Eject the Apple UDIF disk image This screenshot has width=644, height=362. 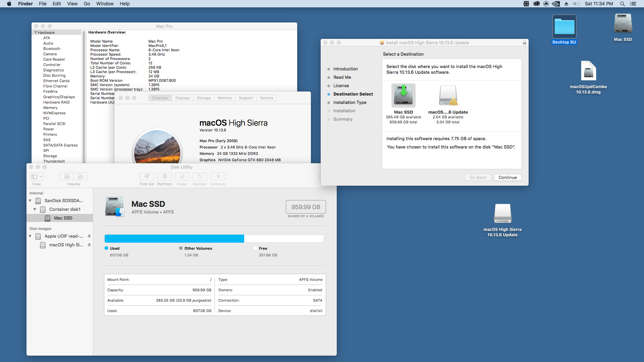(x=89, y=236)
